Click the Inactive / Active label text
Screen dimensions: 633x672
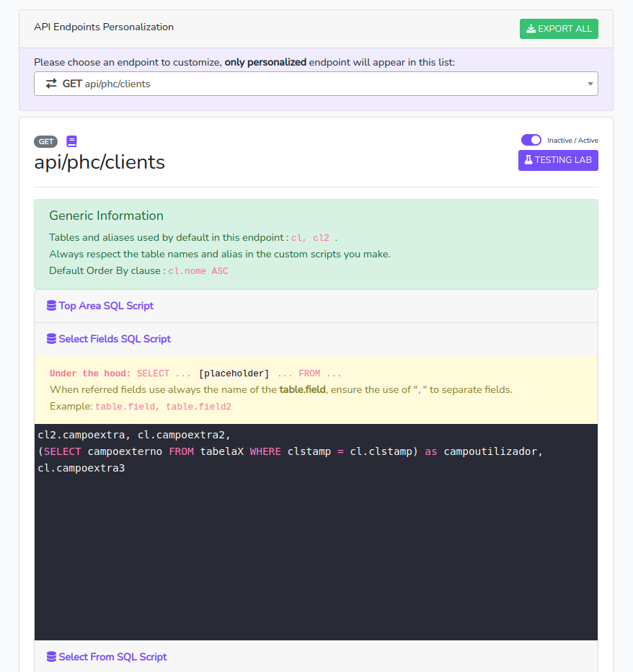[572, 141]
